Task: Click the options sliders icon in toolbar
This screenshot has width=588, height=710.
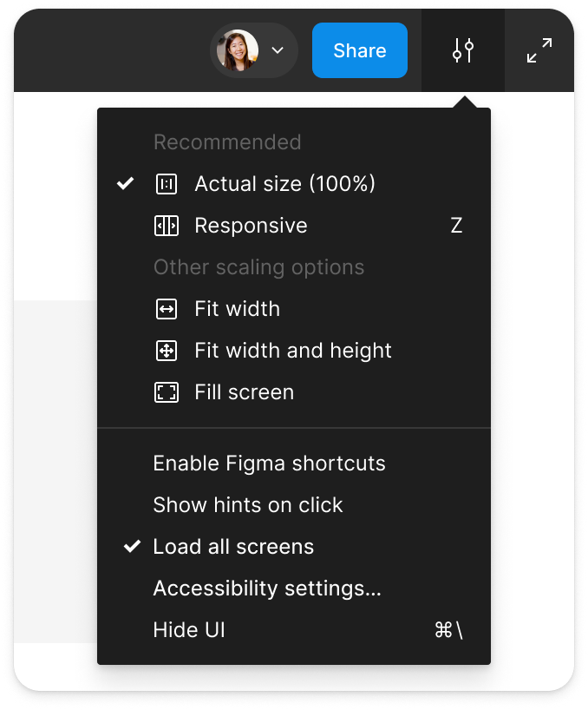Action: [462, 50]
